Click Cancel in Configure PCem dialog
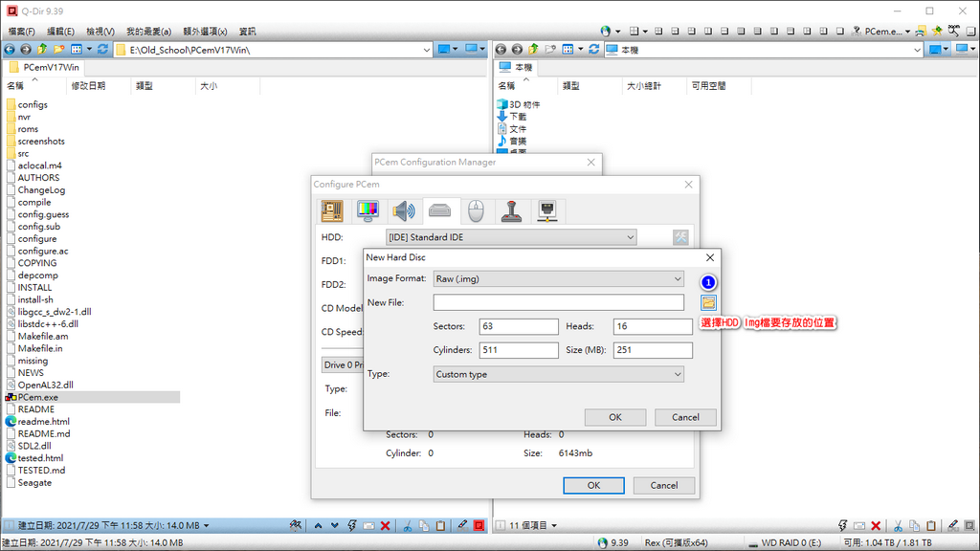The height and width of the screenshot is (551, 980). [x=664, y=485]
